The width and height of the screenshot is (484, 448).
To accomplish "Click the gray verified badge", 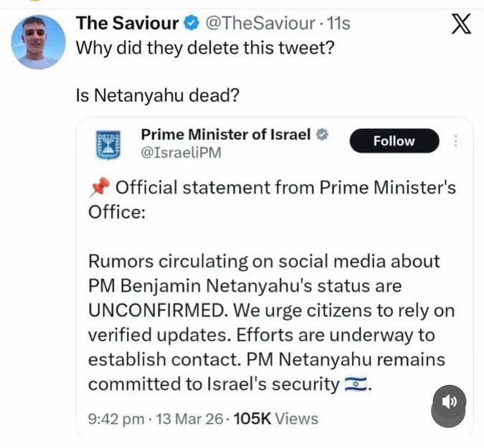I will click(x=323, y=133).
